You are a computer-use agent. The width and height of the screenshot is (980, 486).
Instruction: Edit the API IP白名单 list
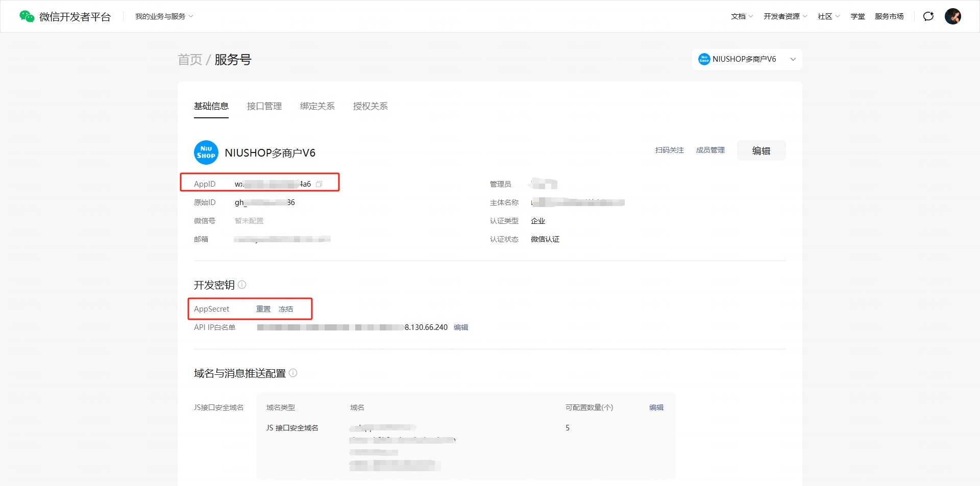click(x=461, y=327)
